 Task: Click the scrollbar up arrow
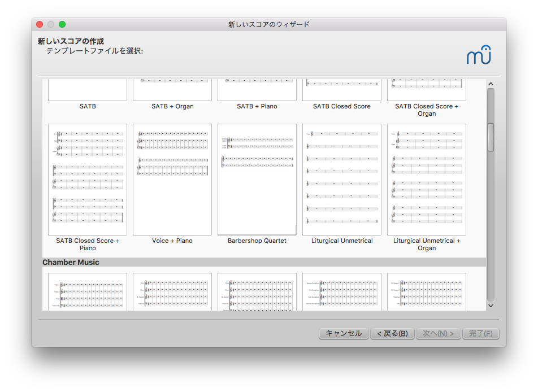click(491, 84)
